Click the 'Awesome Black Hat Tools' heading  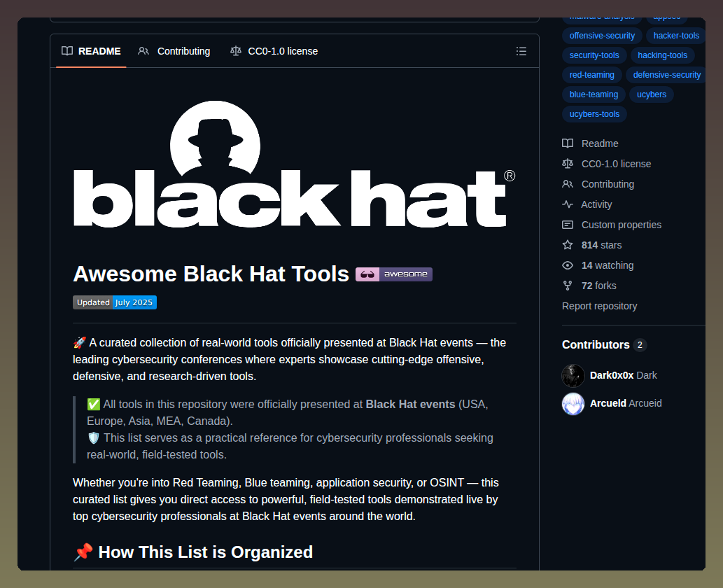tap(211, 274)
